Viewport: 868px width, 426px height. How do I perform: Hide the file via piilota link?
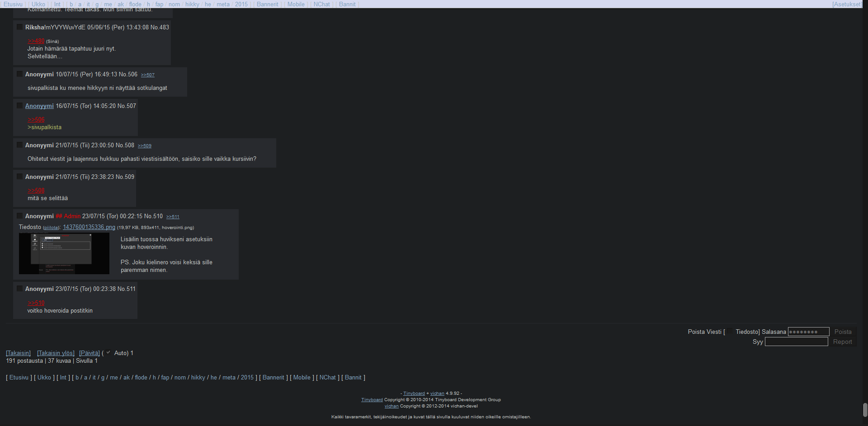pyautogui.click(x=51, y=228)
